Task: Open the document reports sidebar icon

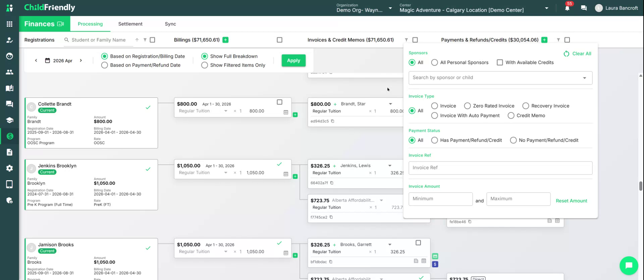Action: 9,152
